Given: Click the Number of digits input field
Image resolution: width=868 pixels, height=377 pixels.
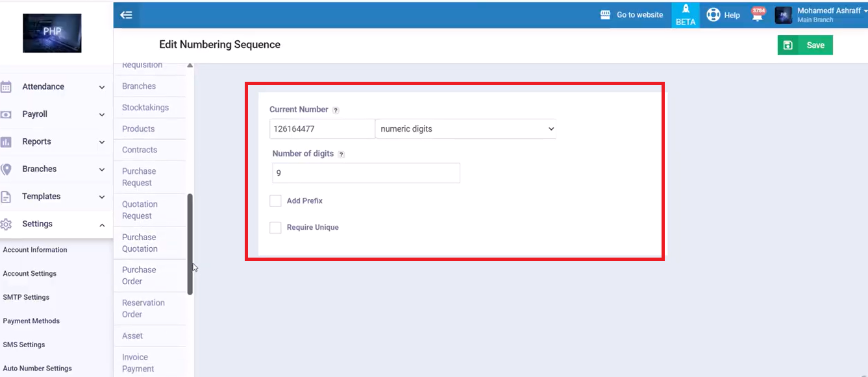Looking at the screenshot, I should click(x=366, y=173).
